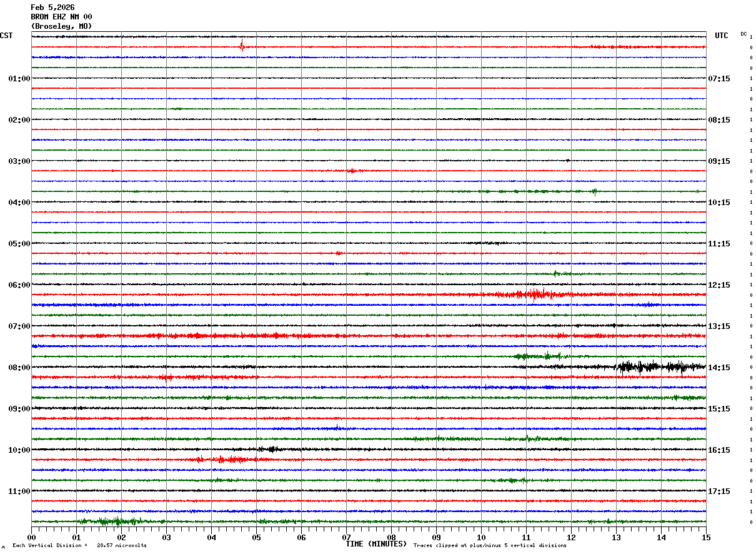Viewport: 756px width, 554px height.
Task: Click the 09:15 UTC time label
Action: coord(719,161)
